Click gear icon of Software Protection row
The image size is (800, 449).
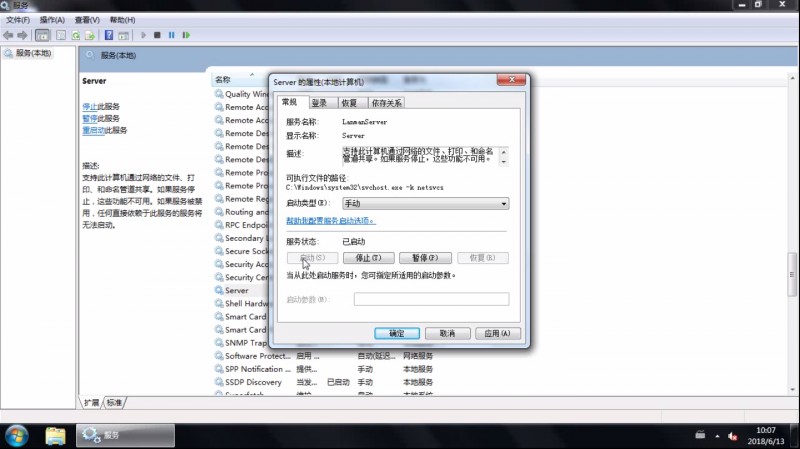click(219, 356)
